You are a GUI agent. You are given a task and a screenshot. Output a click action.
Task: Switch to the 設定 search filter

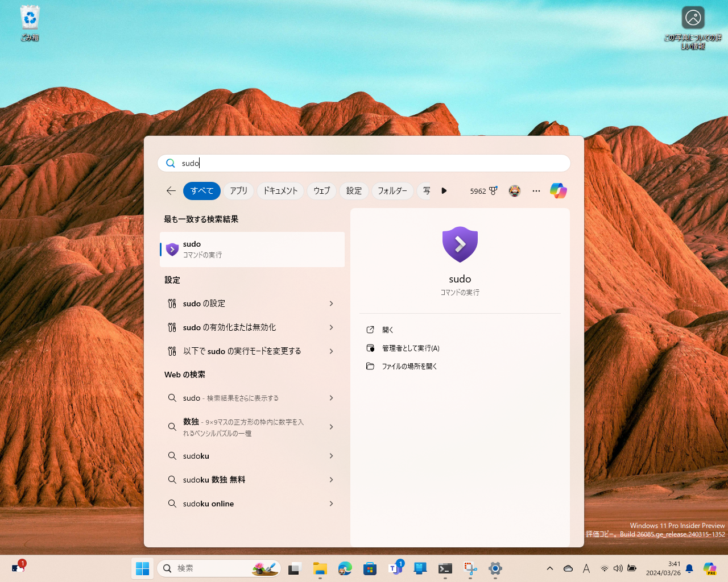354,191
